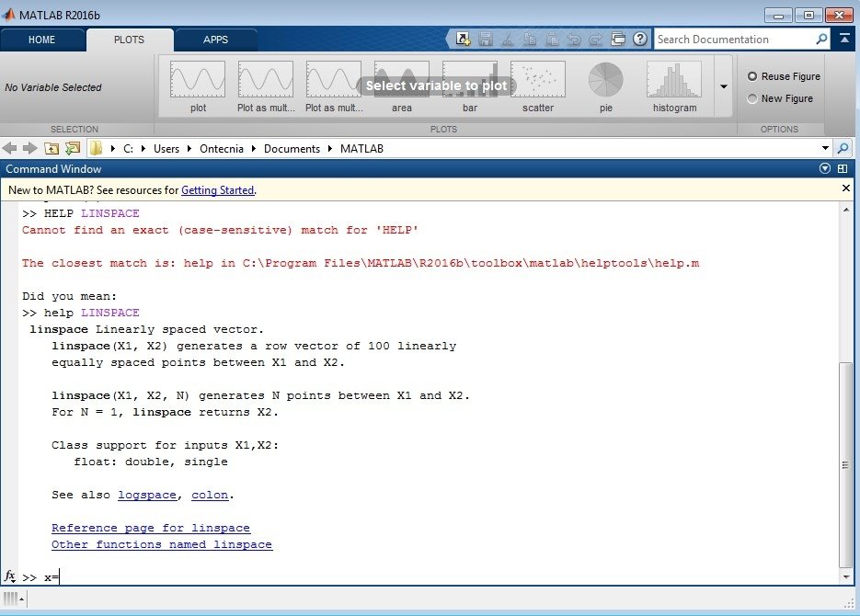Screen dimensions: 860x616
Task: Click the command prompt input line 'x='
Action: pyautogui.click(x=428, y=577)
